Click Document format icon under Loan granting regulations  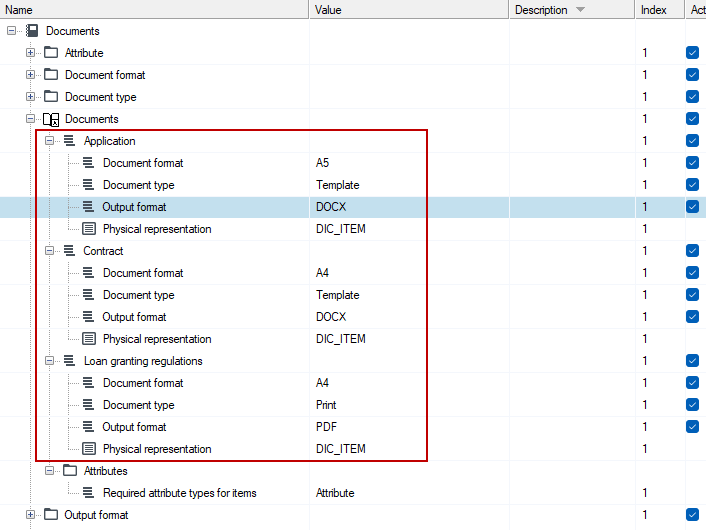coord(88,382)
